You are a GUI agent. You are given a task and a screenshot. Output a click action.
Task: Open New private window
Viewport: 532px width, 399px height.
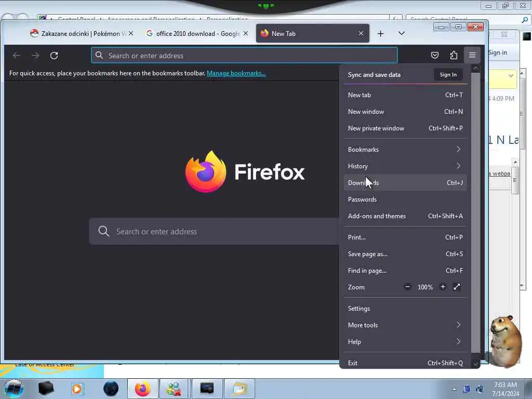(x=405, y=128)
